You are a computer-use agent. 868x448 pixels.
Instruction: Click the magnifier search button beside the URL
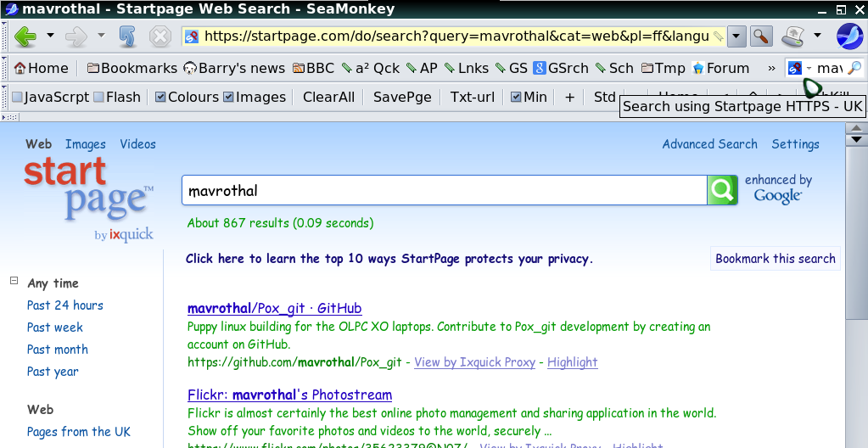pyautogui.click(x=762, y=36)
